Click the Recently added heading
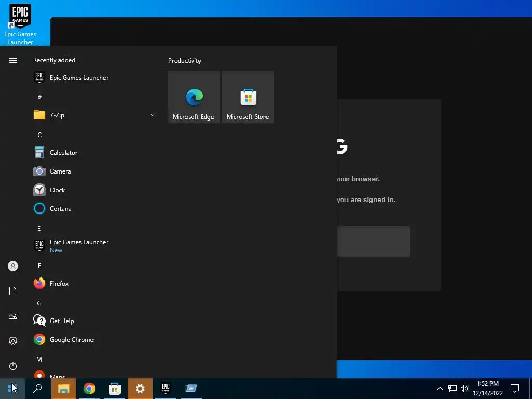Image resolution: width=532 pixels, height=399 pixels. 54,60
